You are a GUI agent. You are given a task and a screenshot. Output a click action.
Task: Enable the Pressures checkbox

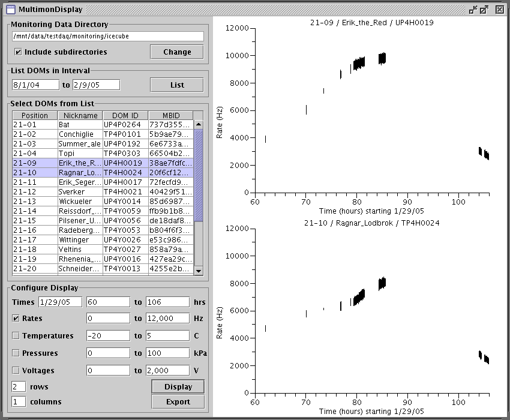(x=16, y=353)
